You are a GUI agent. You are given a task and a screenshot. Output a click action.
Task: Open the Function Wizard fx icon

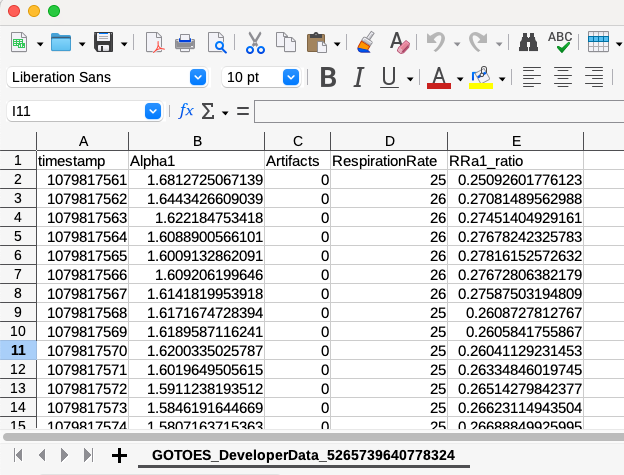click(x=186, y=111)
